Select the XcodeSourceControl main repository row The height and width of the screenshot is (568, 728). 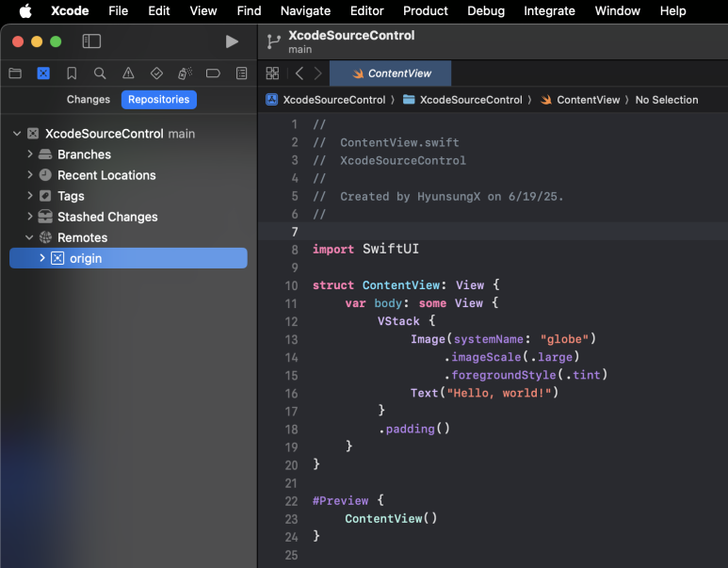[128, 134]
